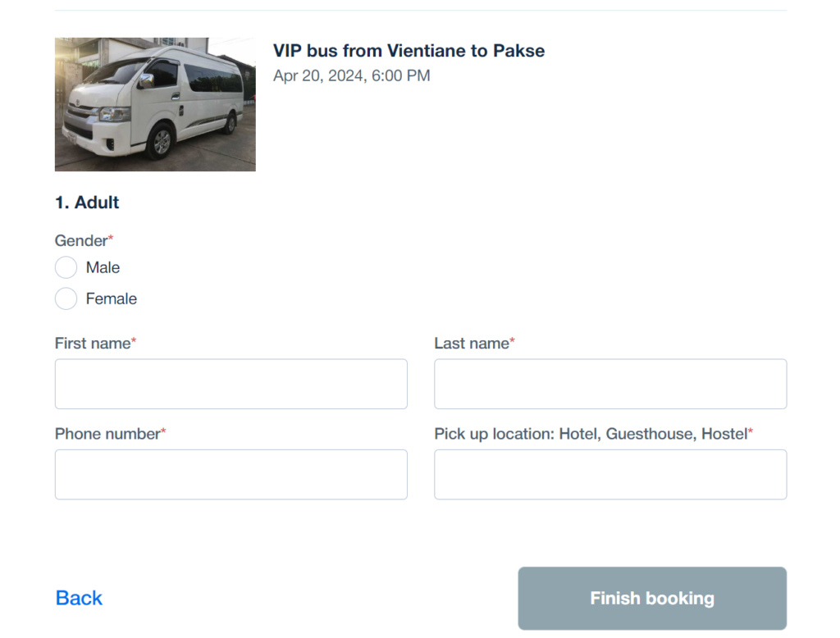Click the 'Female' option label text

pyautogui.click(x=112, y=298)
